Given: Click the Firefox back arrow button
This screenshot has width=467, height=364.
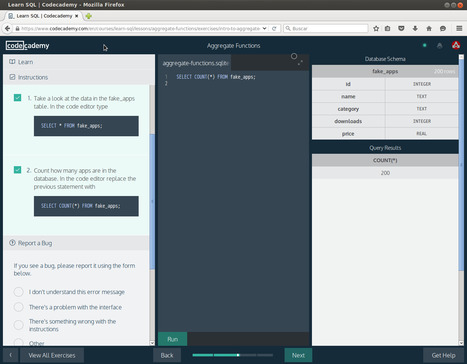Looking at the screenshot, I should (x=7, y=29).
